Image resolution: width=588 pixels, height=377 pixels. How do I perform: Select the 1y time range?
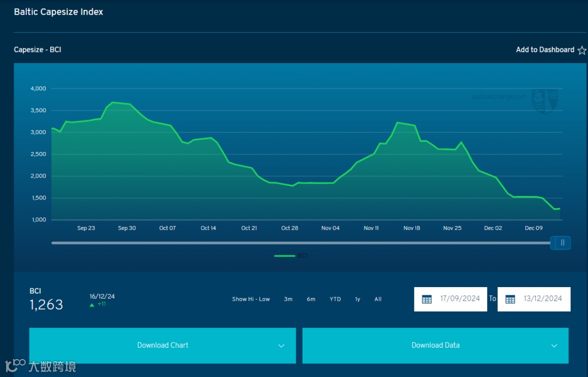point(357,299)
